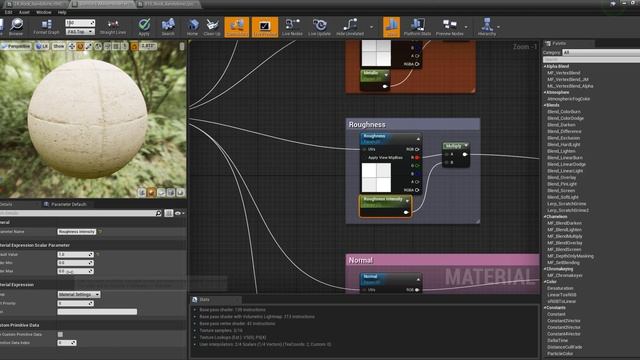Click the Hierarchy toolbar icon
Screen dimensions: 640x360
click(x=487, y=27)
